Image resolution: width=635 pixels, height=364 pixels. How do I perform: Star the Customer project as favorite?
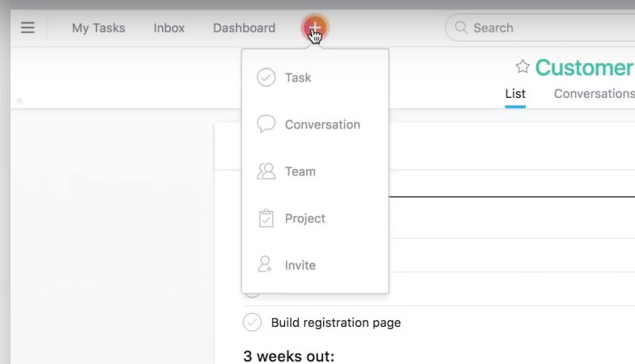pos(522,66)
